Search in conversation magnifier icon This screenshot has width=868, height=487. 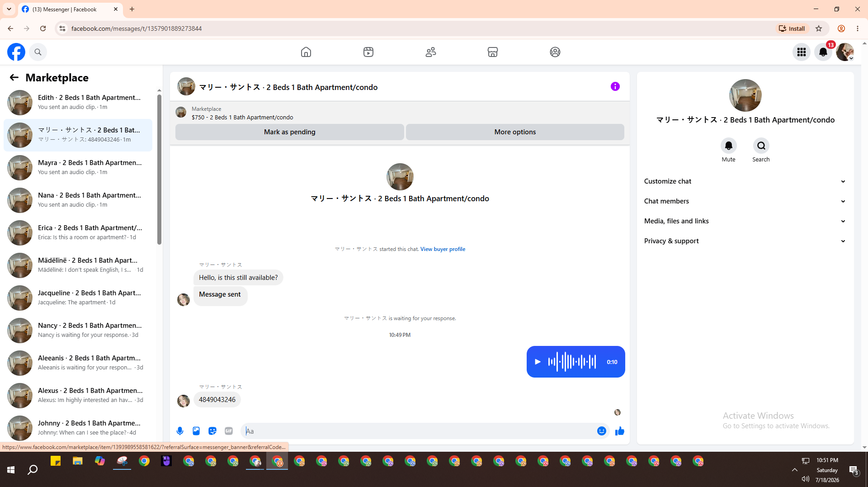[761, 146]
